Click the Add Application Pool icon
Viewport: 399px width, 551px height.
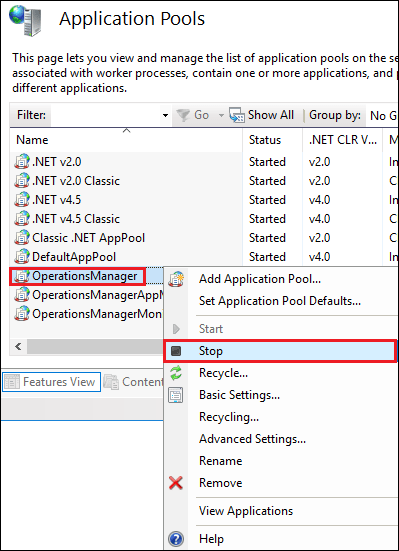click(176, 279)
